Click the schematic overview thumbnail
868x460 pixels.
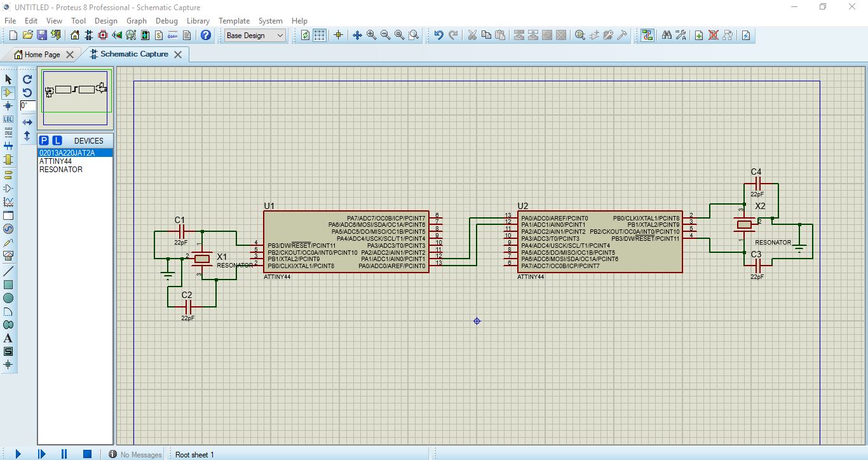[x=75, y=97]
